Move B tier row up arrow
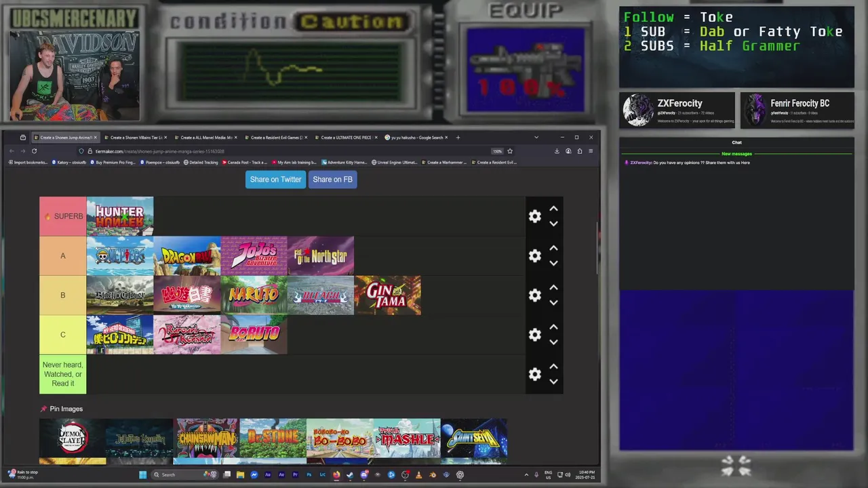Image resolution: width=868 pixels, height=488 pixels. click(x=553, y=287)
